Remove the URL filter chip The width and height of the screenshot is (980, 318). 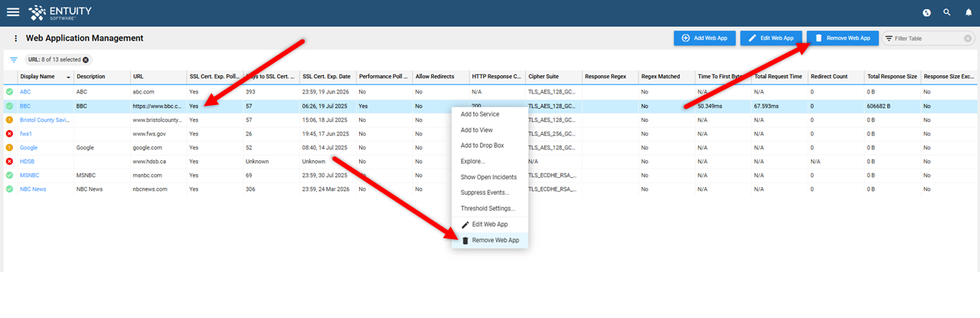86,60
